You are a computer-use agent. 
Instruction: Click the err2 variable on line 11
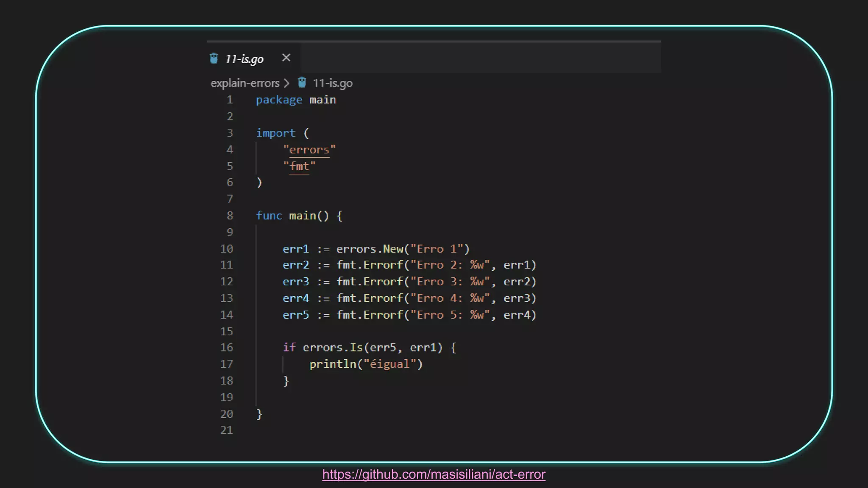296,265
